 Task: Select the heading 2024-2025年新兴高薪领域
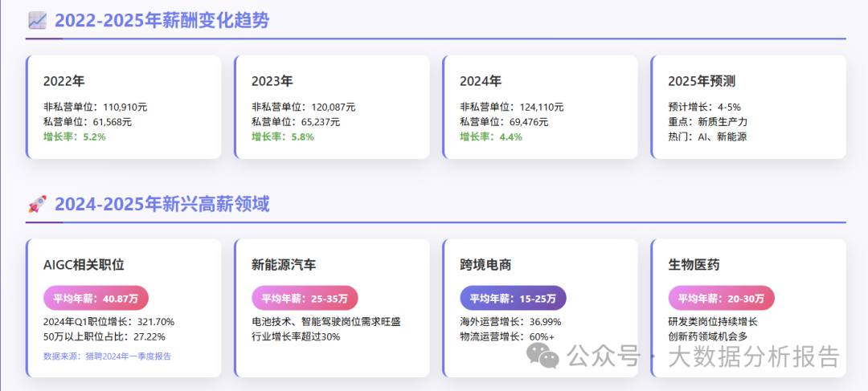162,205
